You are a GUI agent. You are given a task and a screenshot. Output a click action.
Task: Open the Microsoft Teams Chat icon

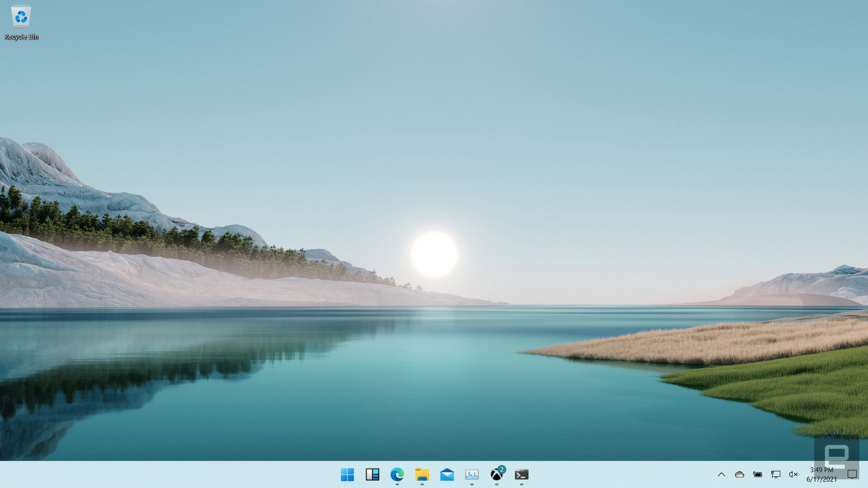[x=853, y=474]
